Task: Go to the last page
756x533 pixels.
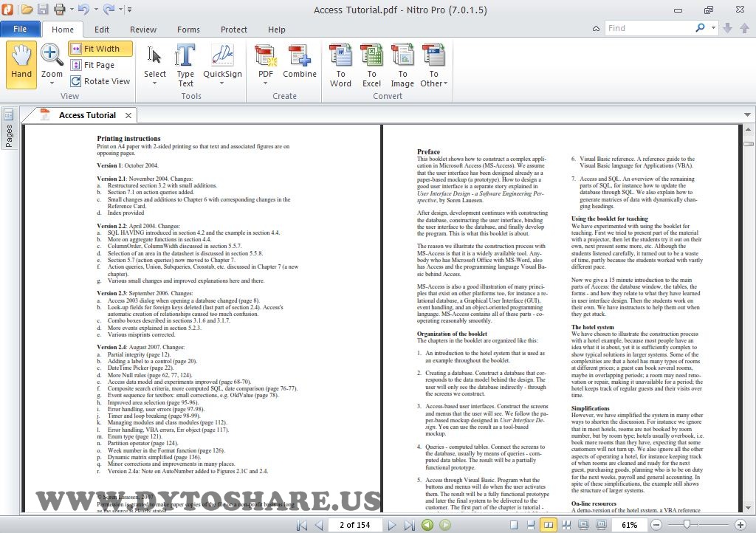Action: [x=409, y=525]
